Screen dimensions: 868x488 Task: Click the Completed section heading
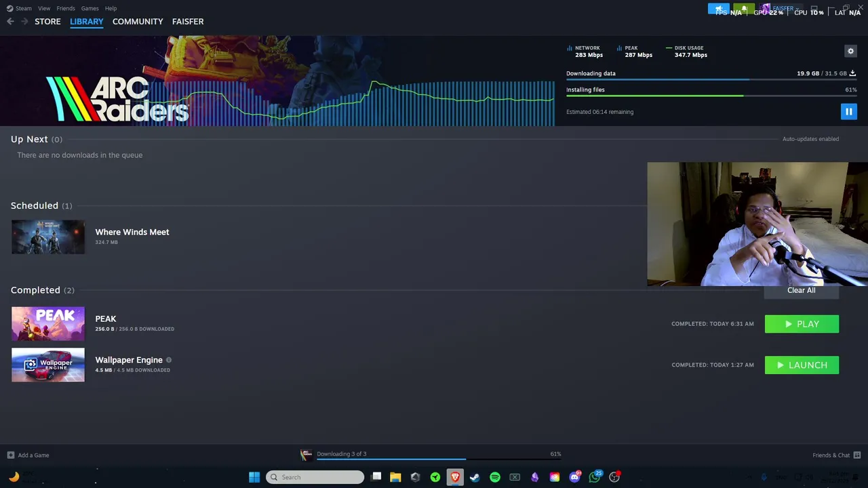coord(35,290)
